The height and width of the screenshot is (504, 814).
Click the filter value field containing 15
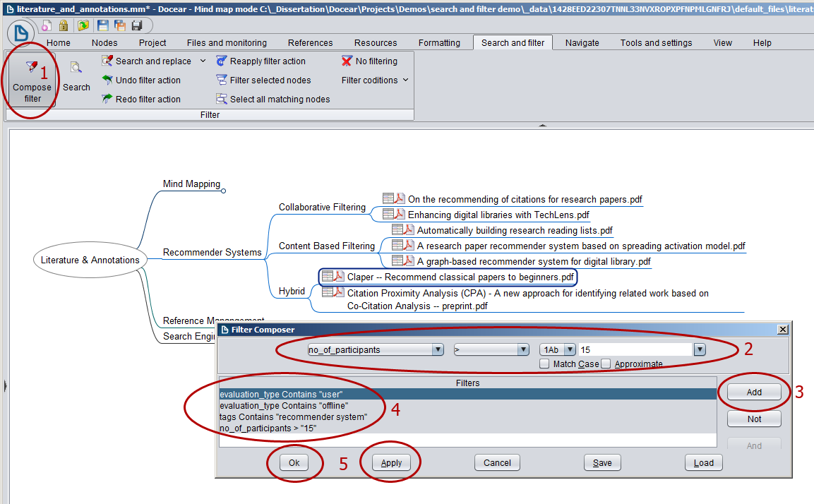point(636,349)
